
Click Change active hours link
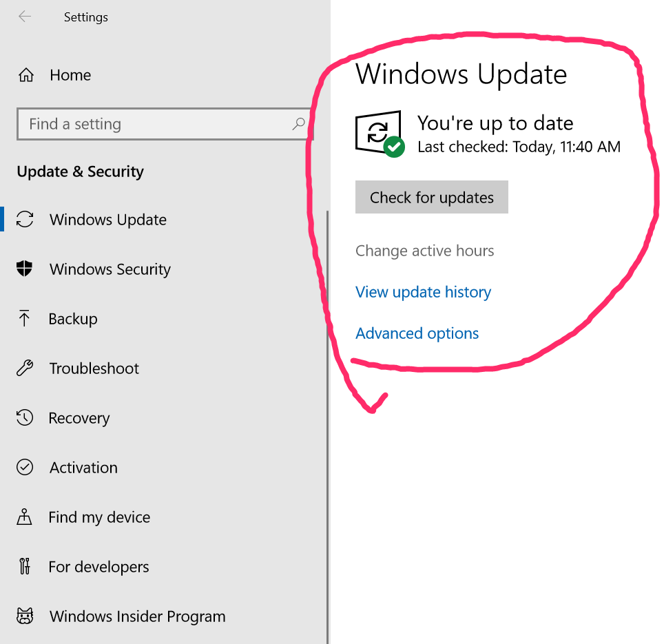(x=425, y=251)
